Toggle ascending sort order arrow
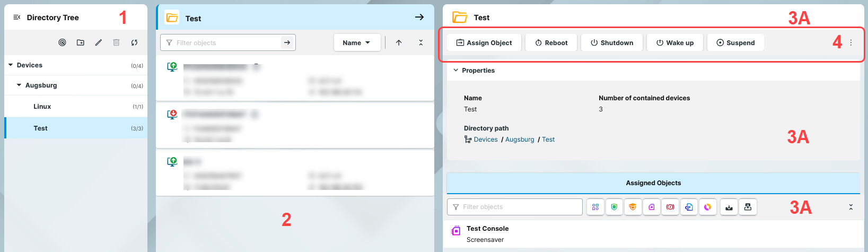The image size is (868, 252). pos(399,43)
